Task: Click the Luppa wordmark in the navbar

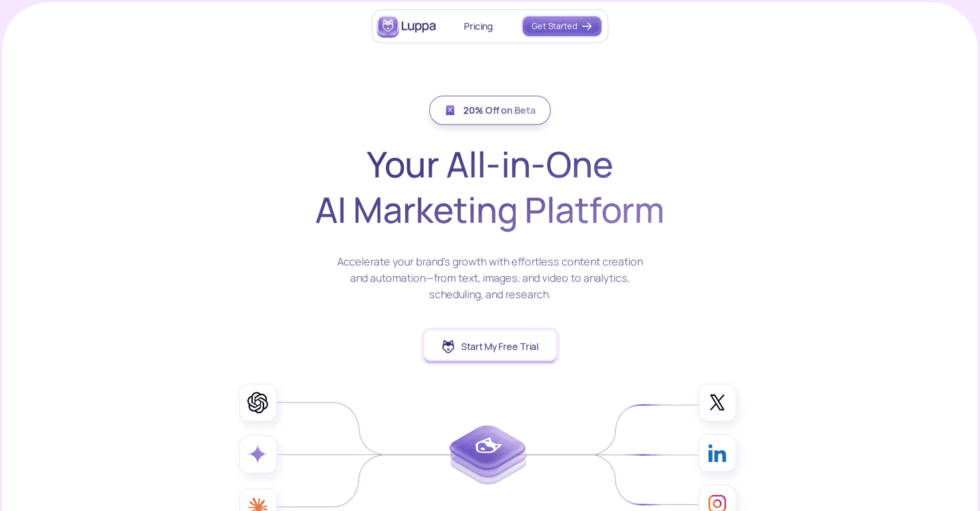Action: (x=418, y=26)
